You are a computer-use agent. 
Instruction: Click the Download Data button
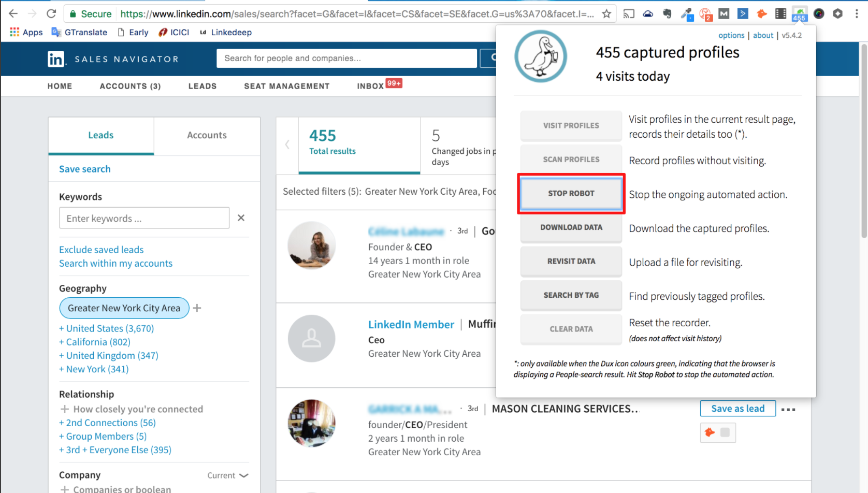(571, 227)
